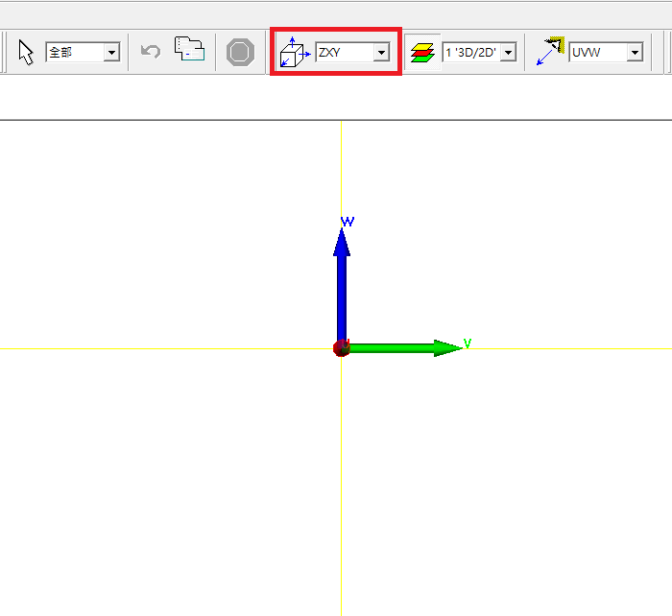
Task: Click the UVW coordinate system arrow icon
Action: point(550,52)
